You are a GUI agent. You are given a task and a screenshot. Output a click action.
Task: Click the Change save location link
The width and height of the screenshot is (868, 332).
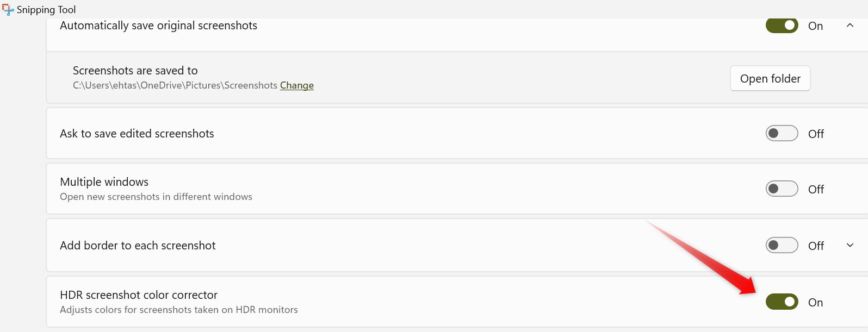pyautogui.click(x=297, y=85)
